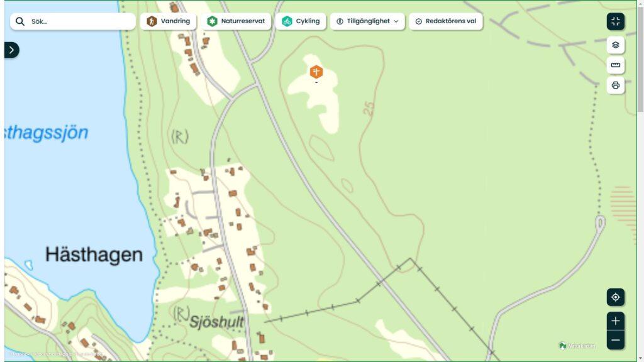
Task: Print the current map
Action: [x=615, y=85]
